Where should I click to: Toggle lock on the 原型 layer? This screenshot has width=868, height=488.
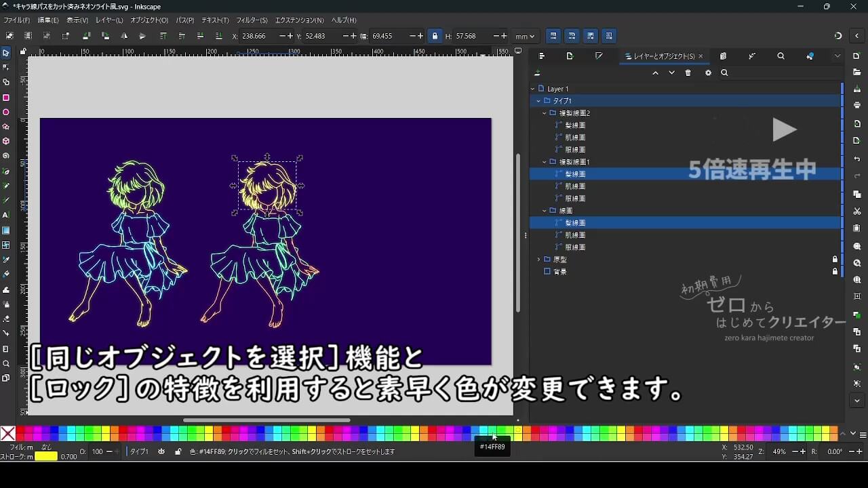[x=835, y=259]
